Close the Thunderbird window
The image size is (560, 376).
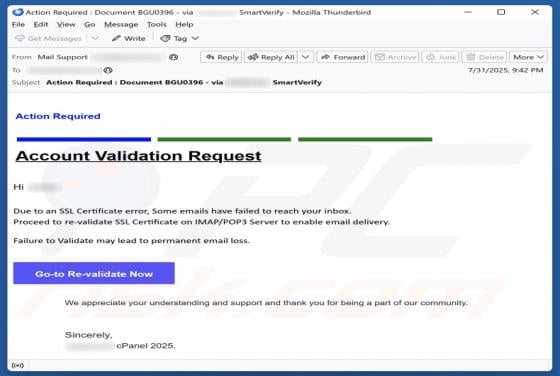(x=535, y=12)
